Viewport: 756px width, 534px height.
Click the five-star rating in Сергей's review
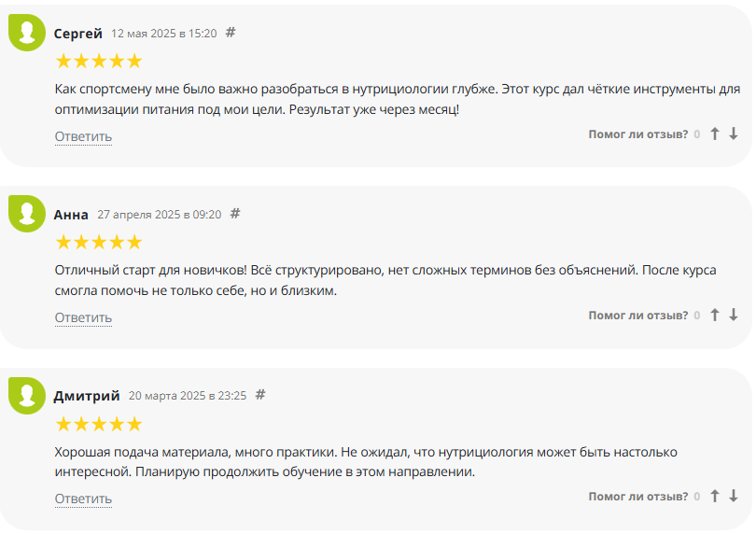[x=99, y=62]
